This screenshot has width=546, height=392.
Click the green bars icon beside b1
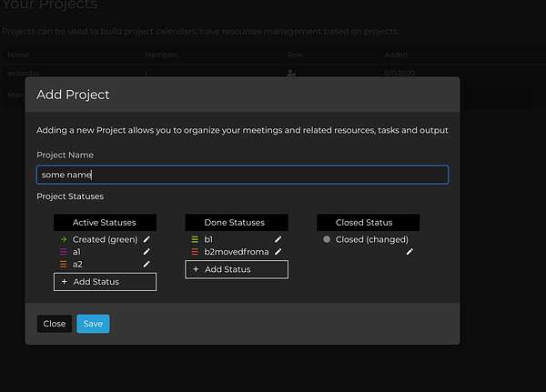pos(195,239)
